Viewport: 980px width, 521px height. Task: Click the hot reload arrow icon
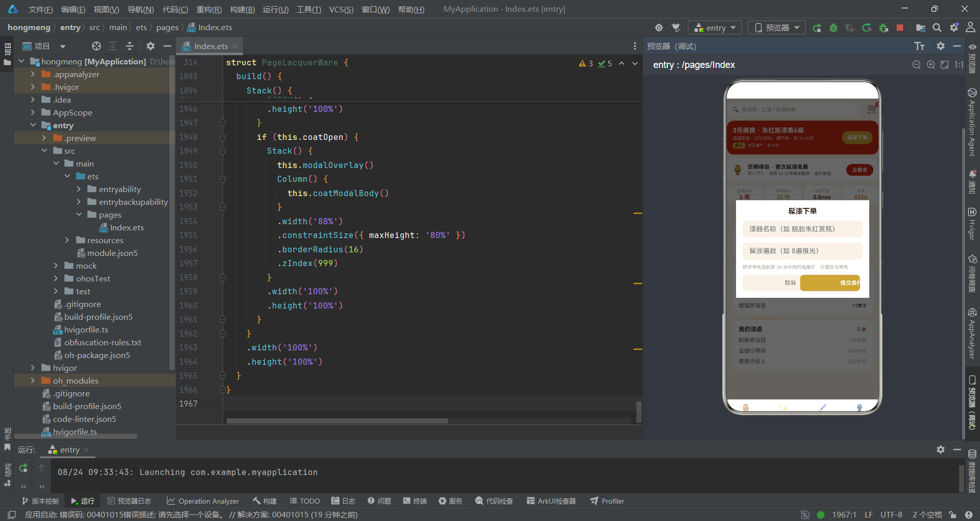pos(867,28)
